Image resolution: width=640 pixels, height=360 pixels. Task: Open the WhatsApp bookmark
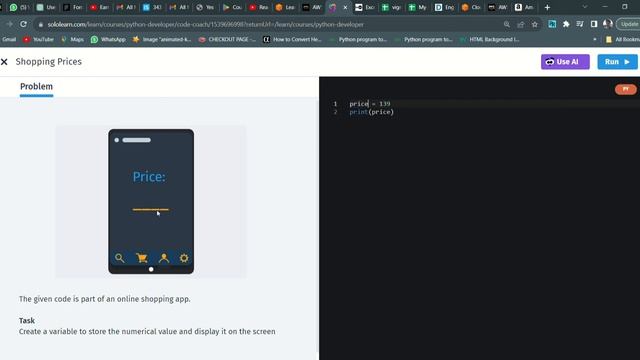(108, 40)
